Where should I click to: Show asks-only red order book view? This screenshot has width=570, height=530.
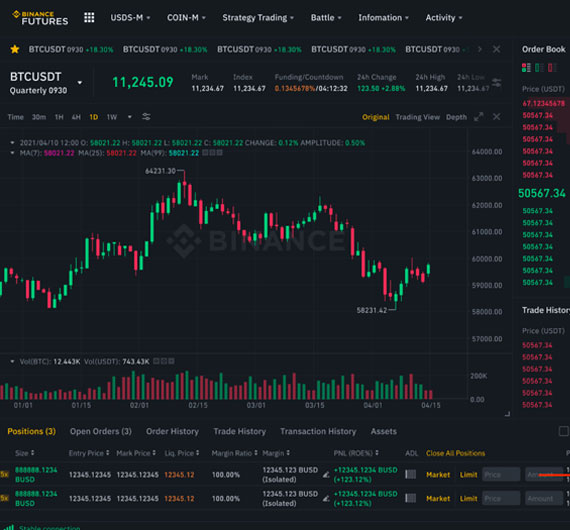552,68
